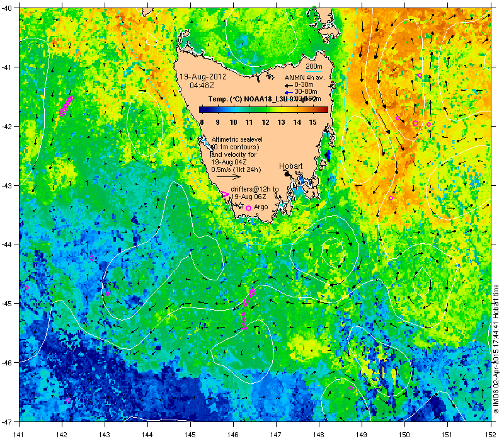Screen dimensions: 504x441
Task: Click the '0.5m/s (1kt 24h)' text
Action: 236,169
